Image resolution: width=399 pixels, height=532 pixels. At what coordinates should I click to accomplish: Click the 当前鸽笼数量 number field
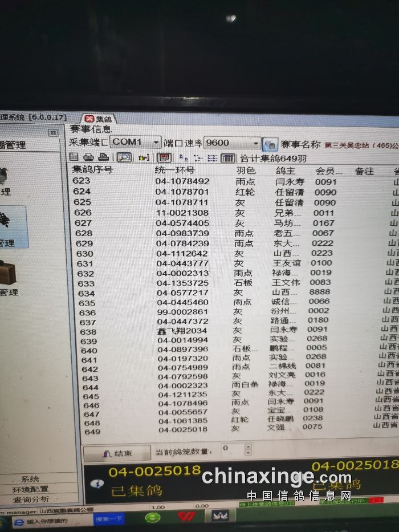(231, 450)
